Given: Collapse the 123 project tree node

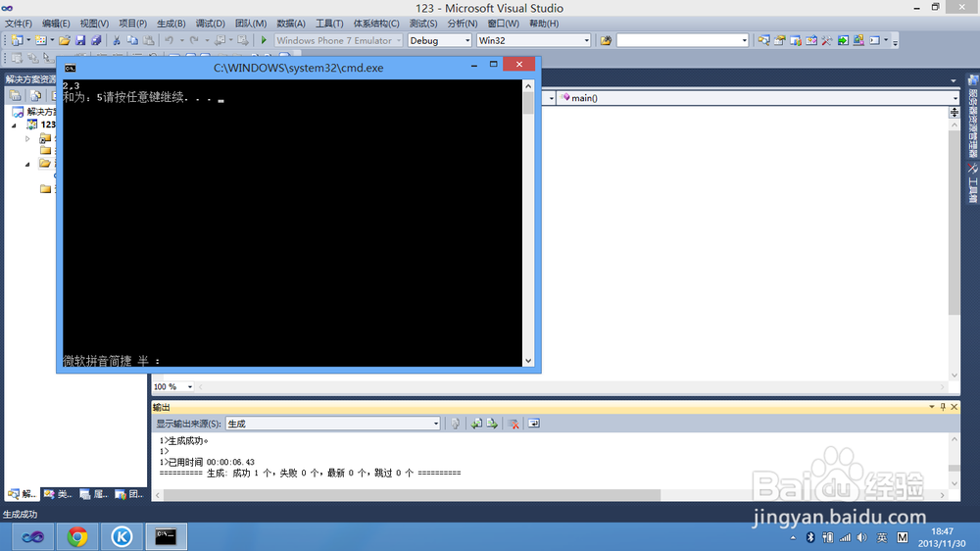Looking at the screenshot, I should tap(15, 125).
